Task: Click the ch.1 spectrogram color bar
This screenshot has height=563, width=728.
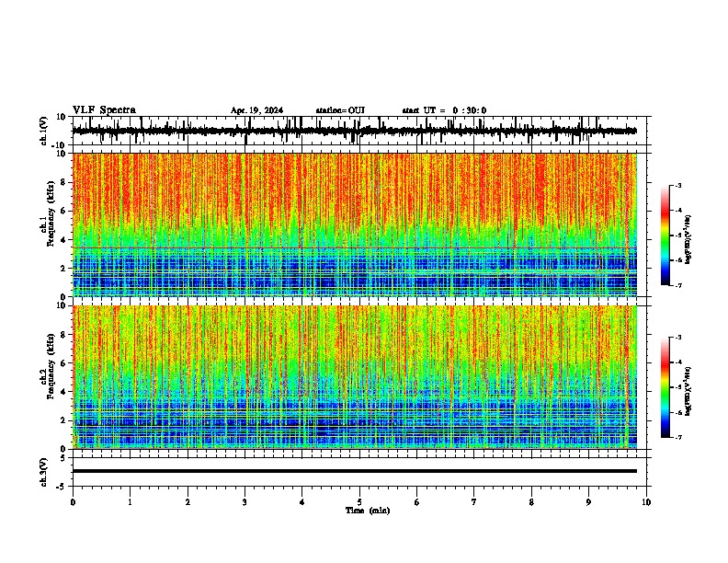Action: pos(665,236)
